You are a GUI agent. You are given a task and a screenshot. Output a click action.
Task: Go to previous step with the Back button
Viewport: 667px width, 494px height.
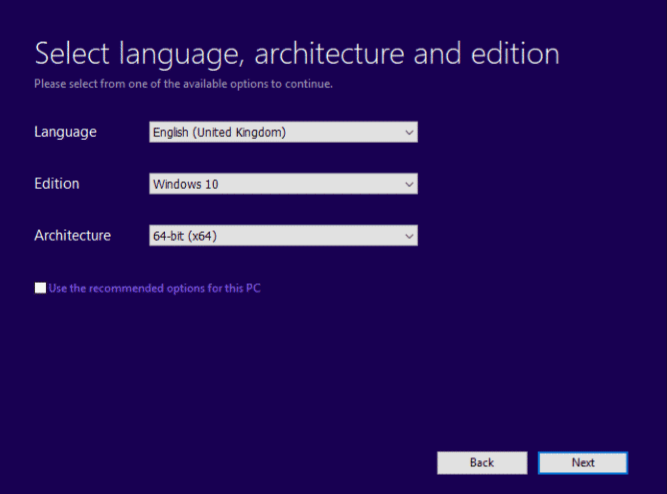(x=482, y=463)
